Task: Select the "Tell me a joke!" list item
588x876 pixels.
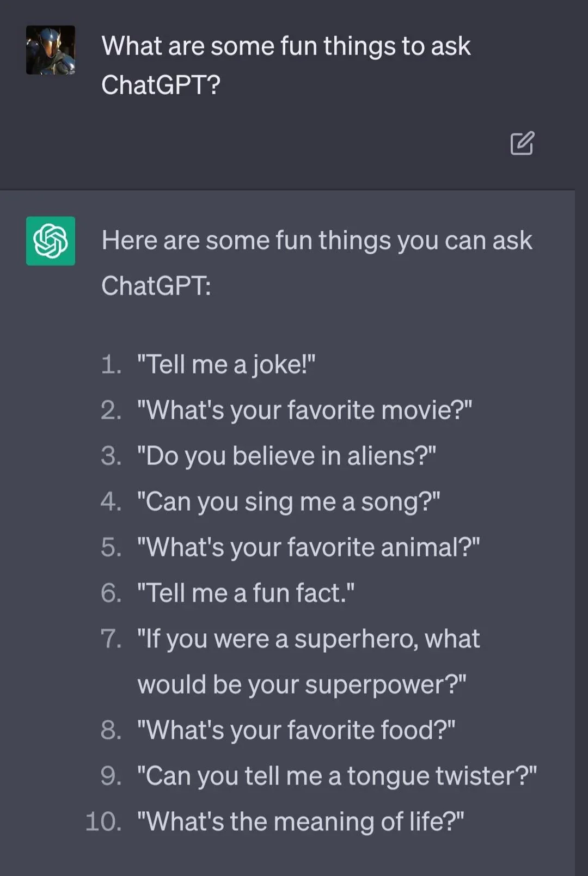Action: tap(226, 364)
